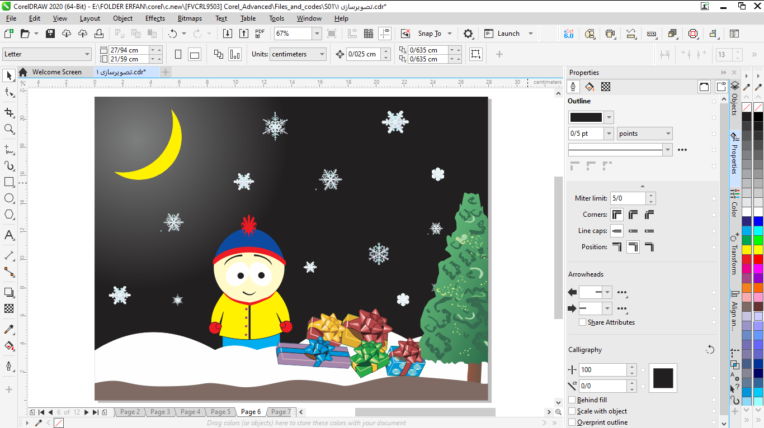
Task: Open the zoom level dropdown
Action: tap(317, 34)
